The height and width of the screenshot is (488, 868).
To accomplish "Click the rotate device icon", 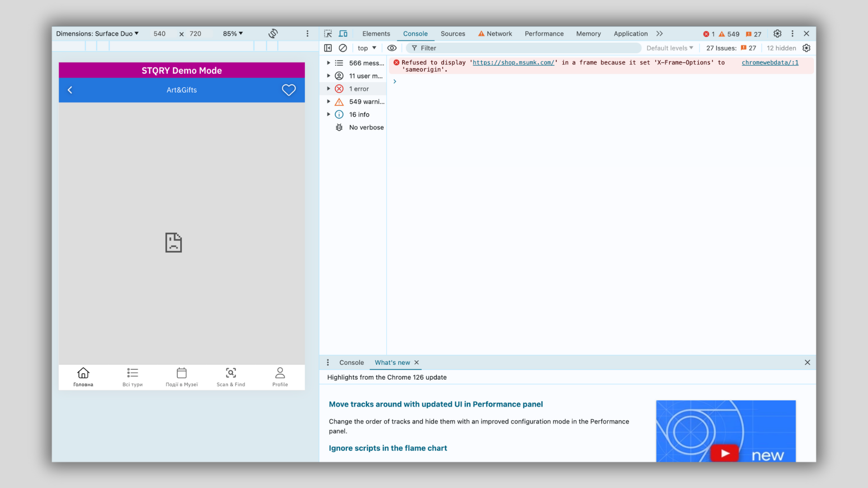I will coord(273,33).
